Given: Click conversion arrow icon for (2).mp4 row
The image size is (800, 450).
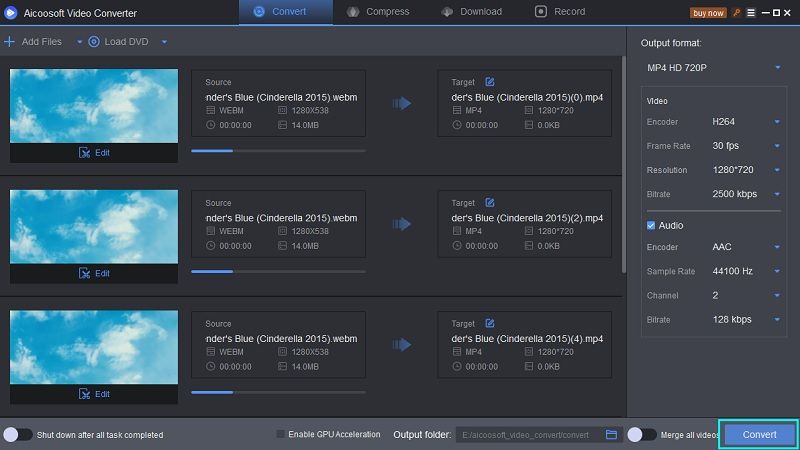Looking at the screenshot, I should (x=402, y=224).
